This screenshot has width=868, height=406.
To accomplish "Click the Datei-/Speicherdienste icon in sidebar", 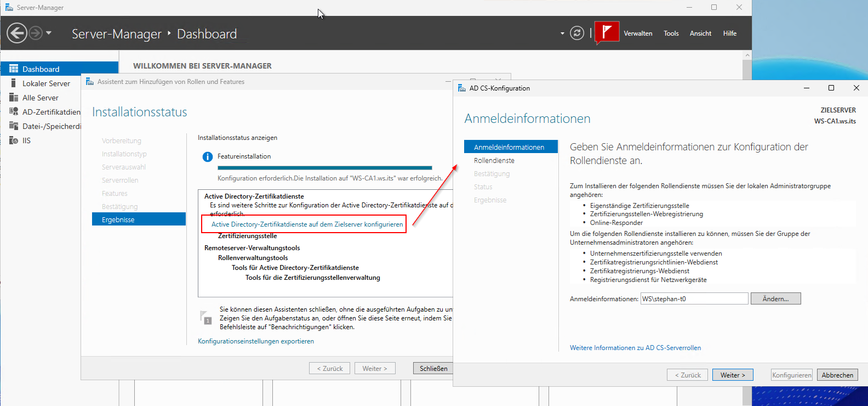I will 14,126.
